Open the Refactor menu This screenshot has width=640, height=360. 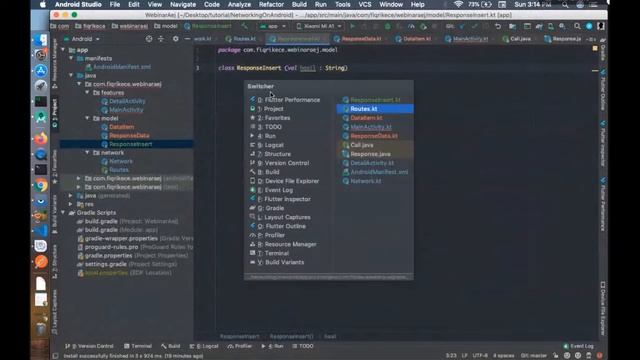(x=271, y=4)
